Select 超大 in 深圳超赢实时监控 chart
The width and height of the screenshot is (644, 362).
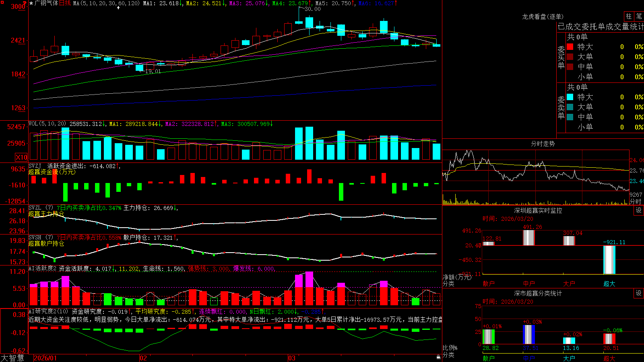(x=609, y=284)
